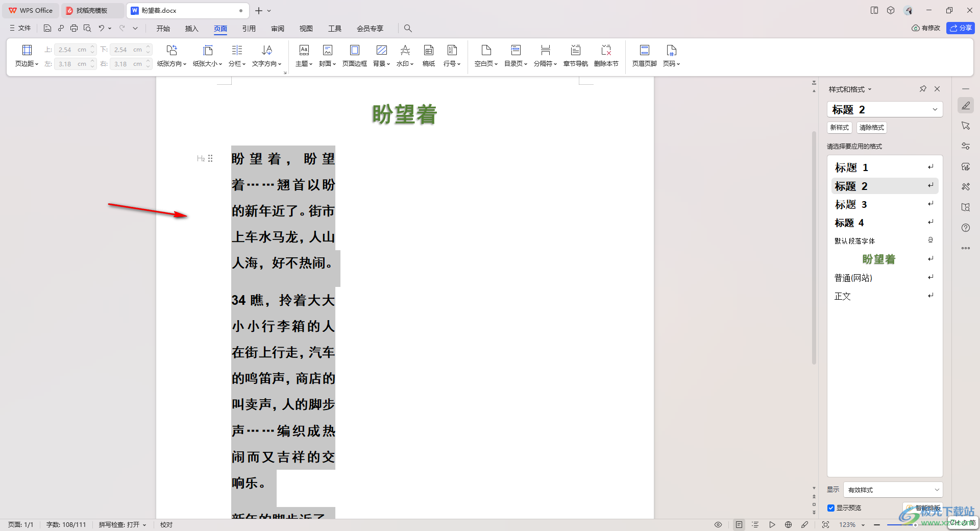Pin the 样式和格式 styles panel
This screenshot has height=531, width=980.
[923, 89]
